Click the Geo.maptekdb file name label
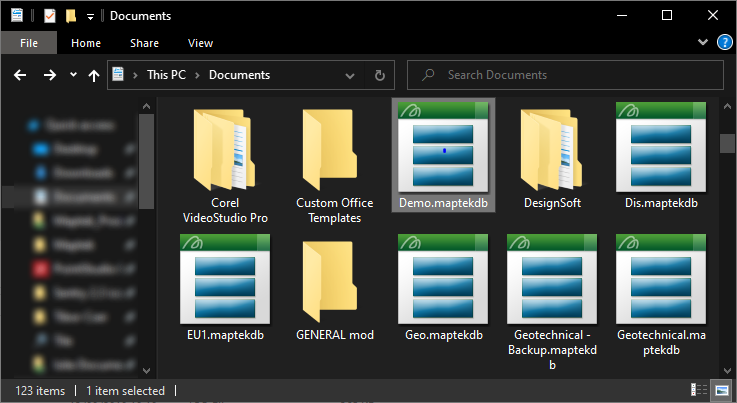This screenshot has height=403, width=737. coord(444,335)
